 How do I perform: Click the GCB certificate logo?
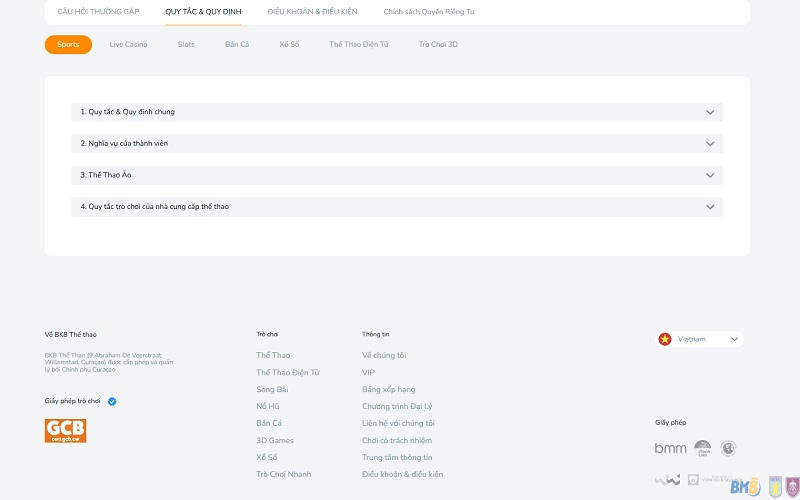click(65, 430)
